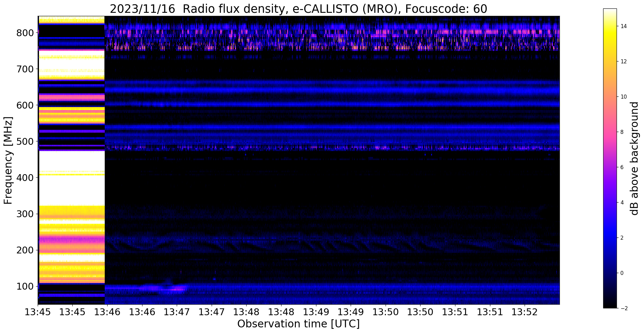The width and height of the screenshot is (644, 333).
Task: Click the colorbar tick value 12
Action: [x=623, y=61]
